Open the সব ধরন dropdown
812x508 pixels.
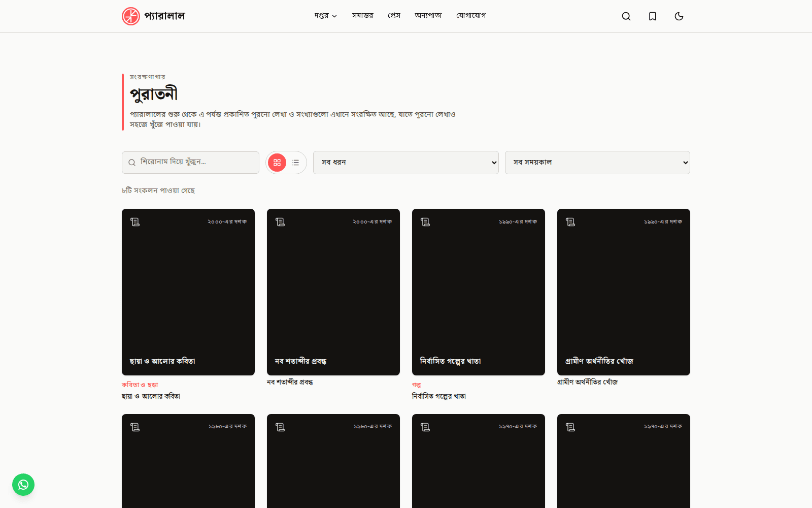pyautogui.click(x=406, y=163)
